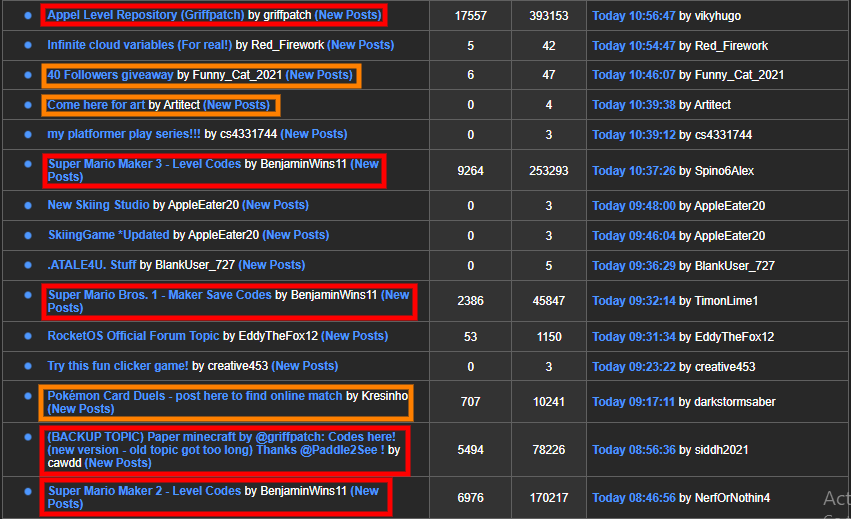Screen dimensions: 851x519
Task: View new posts in .ATALE4U. Stuff
Action: coord(272,265)
